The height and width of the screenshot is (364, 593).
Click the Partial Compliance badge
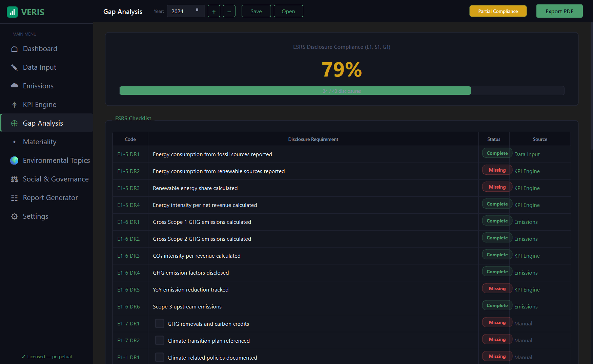tap(498, 11)
